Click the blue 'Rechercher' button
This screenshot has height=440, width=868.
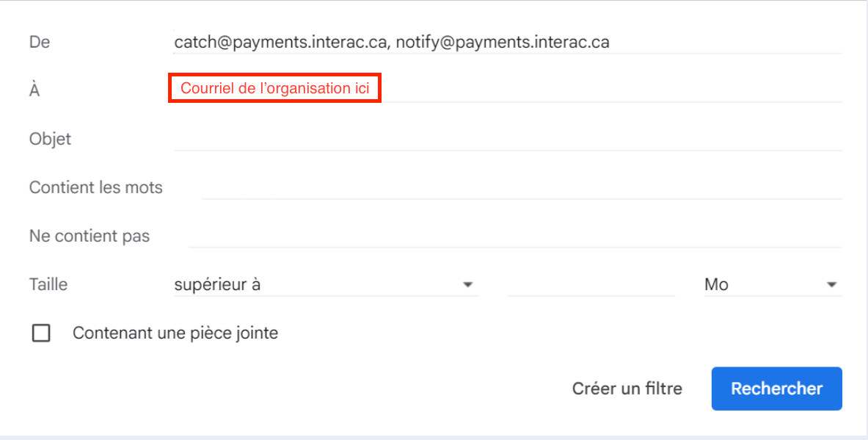(x=776, y=389)
